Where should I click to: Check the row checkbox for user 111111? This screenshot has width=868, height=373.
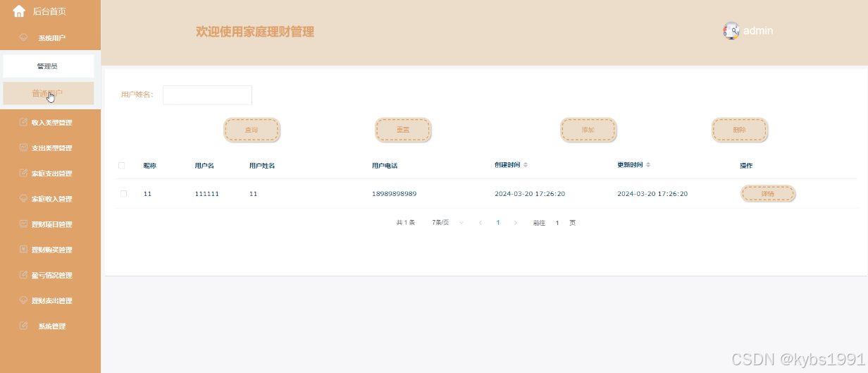123,193
